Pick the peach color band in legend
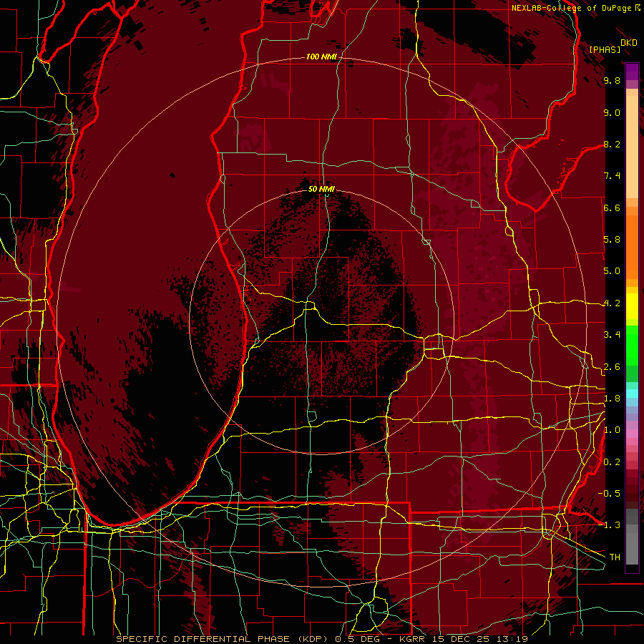 [632, 147]
